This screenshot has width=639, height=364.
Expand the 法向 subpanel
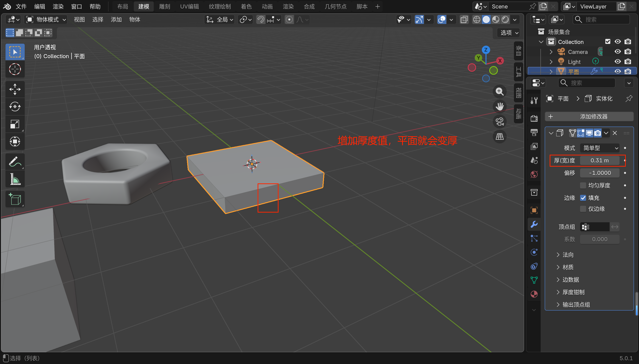click(568, 255)
